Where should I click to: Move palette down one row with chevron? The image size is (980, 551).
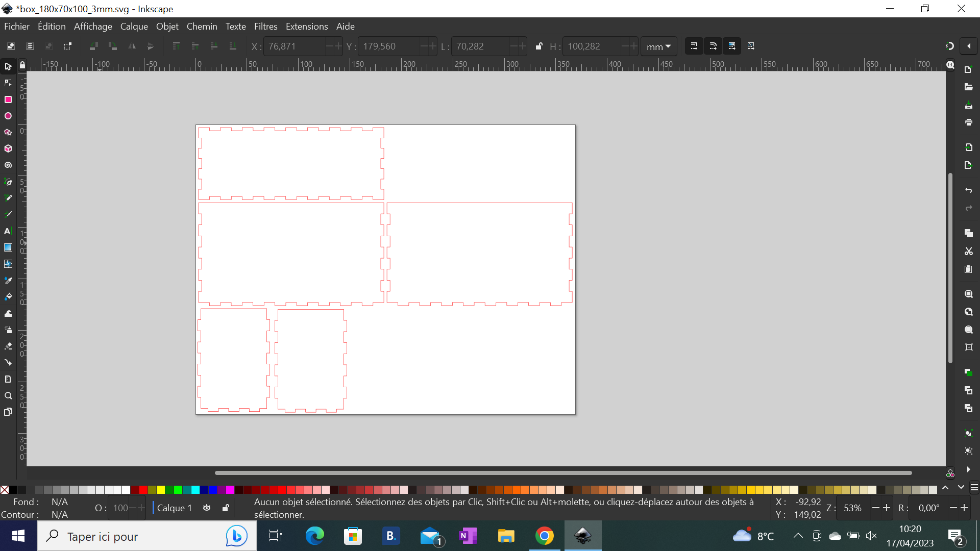tap(961, 488)
